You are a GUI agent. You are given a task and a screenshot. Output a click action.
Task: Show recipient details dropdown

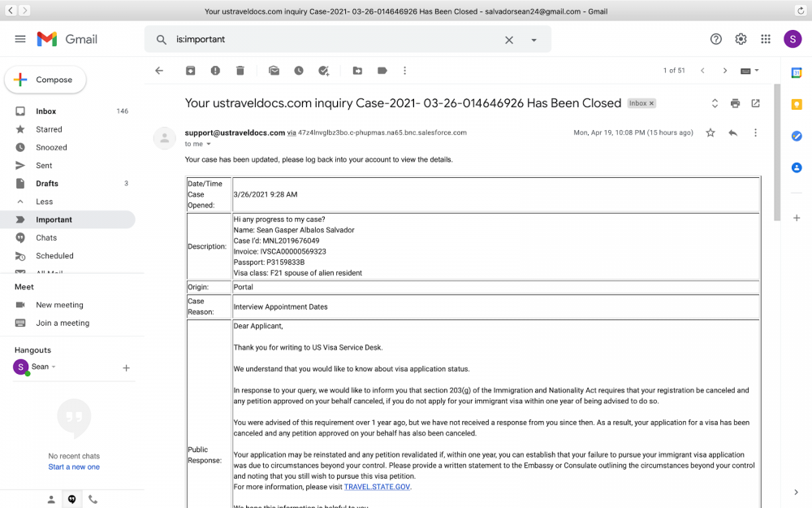pos(209,144)
